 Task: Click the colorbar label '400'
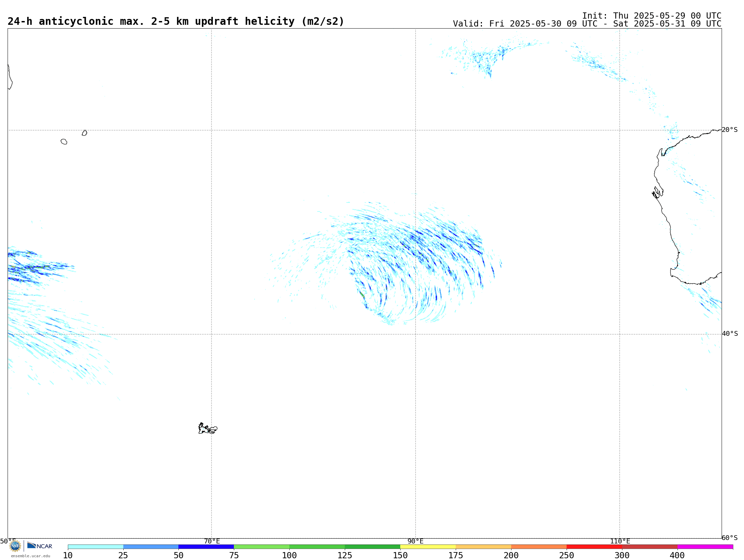pyautogui.click(x=677, y=556)
